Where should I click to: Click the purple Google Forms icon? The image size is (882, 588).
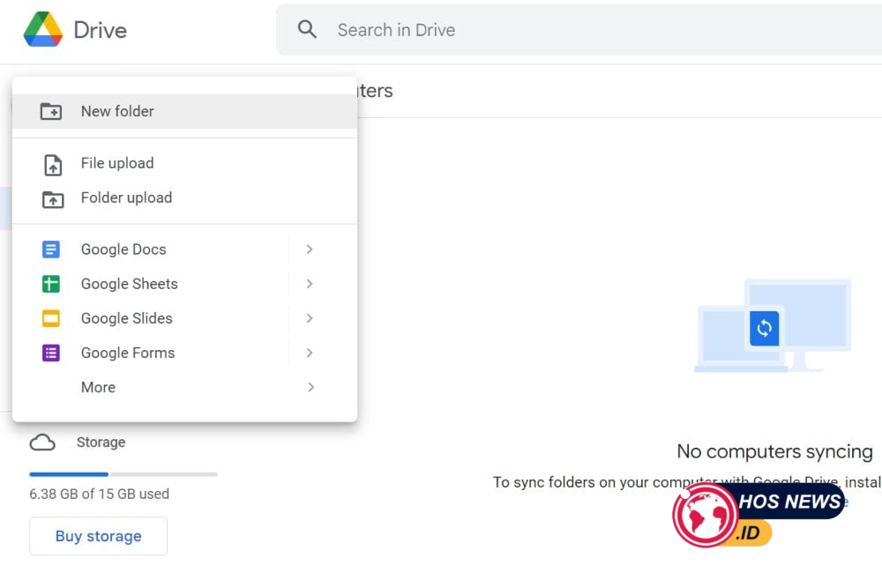(51, 353)
